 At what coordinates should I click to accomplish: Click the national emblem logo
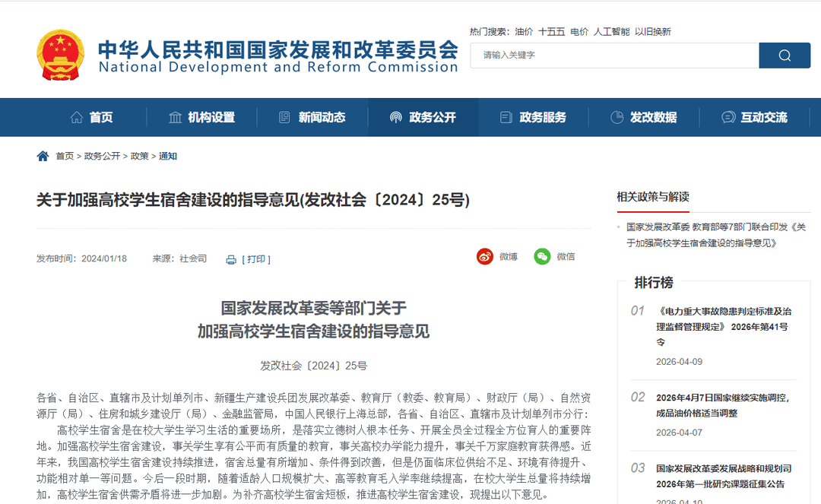point(60,55)
